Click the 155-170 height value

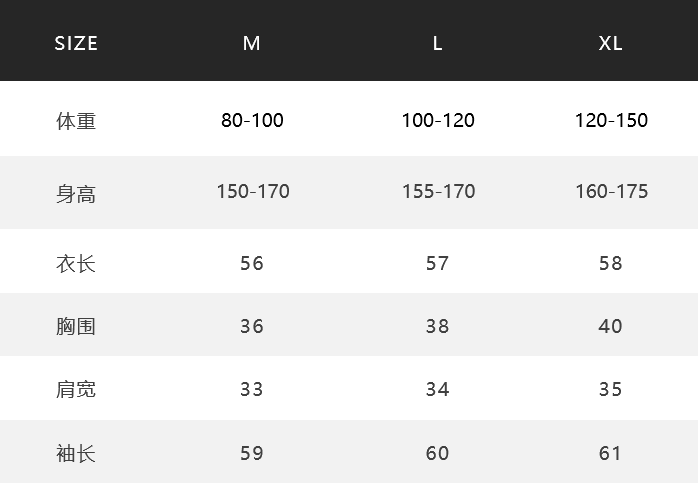[x=438, y=192]
